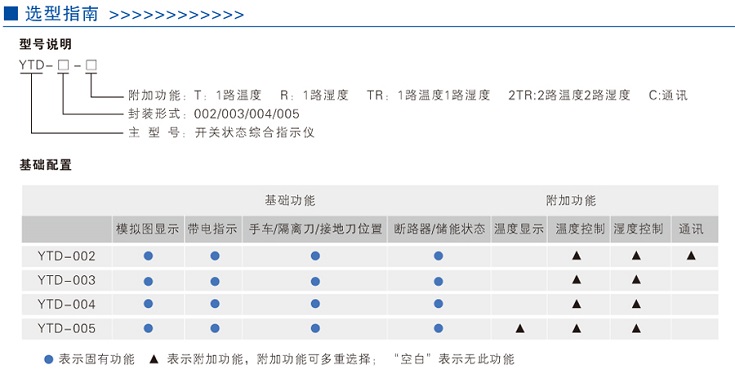Select the 附加功能 column group header

571,201
